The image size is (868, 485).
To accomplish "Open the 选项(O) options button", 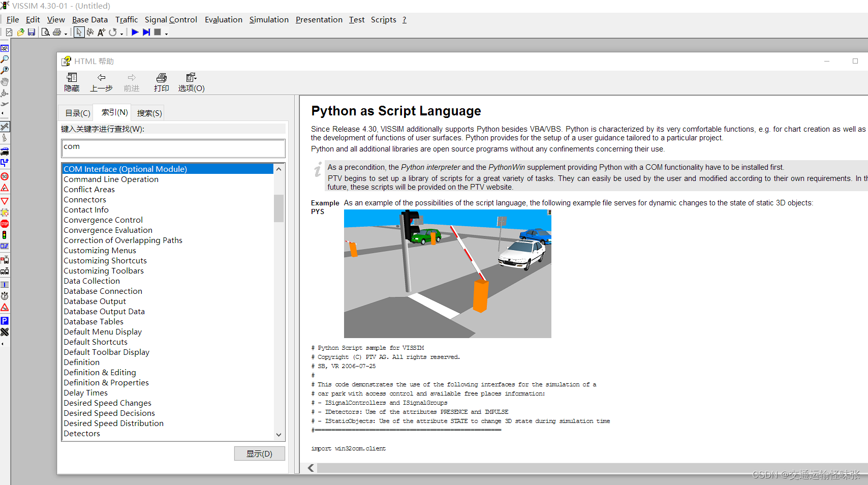I will pyautogui.click(x=192, y=82).
